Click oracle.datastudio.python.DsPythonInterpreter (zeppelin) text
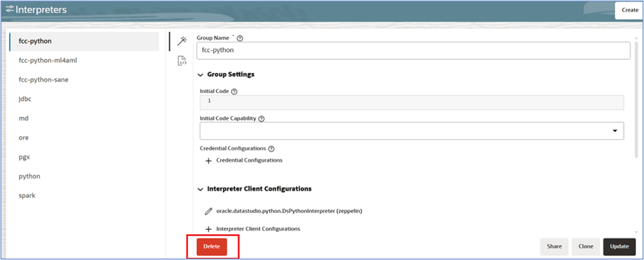The image size is (644, 260). pyautogui.click(x=289, y=212)
